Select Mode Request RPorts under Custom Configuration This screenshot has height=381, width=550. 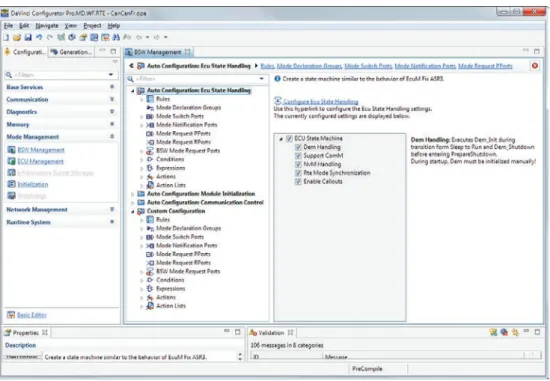point(183,262)
